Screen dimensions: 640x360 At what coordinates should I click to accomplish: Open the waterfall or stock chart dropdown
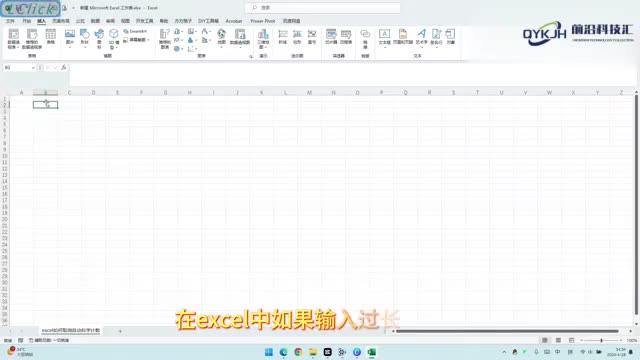tap(206, 31)
